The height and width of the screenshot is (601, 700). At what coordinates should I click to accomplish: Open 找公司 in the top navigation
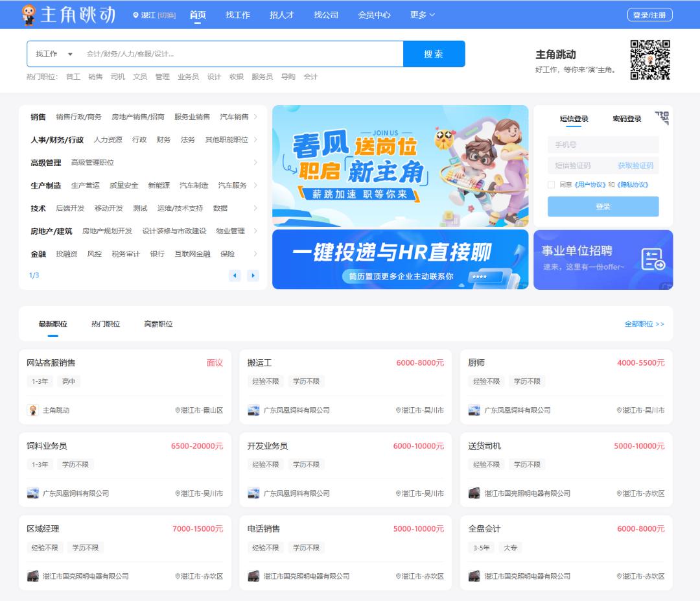tap(326, 15)
